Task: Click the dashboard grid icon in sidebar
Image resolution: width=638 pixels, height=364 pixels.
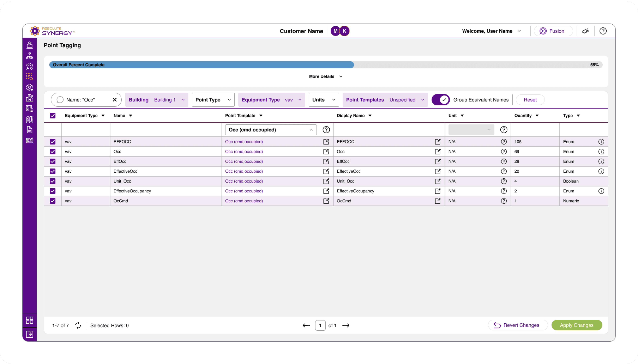Action: click(x=29, y=320)
